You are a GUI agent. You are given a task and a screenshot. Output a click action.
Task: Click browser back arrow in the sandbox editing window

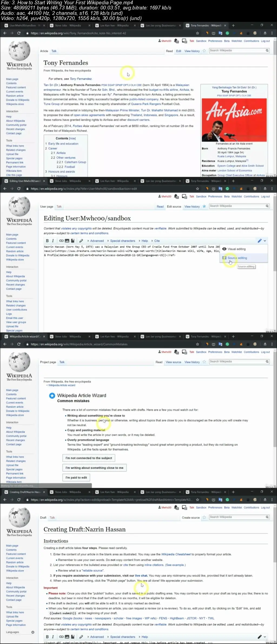(x=5, y=189)
